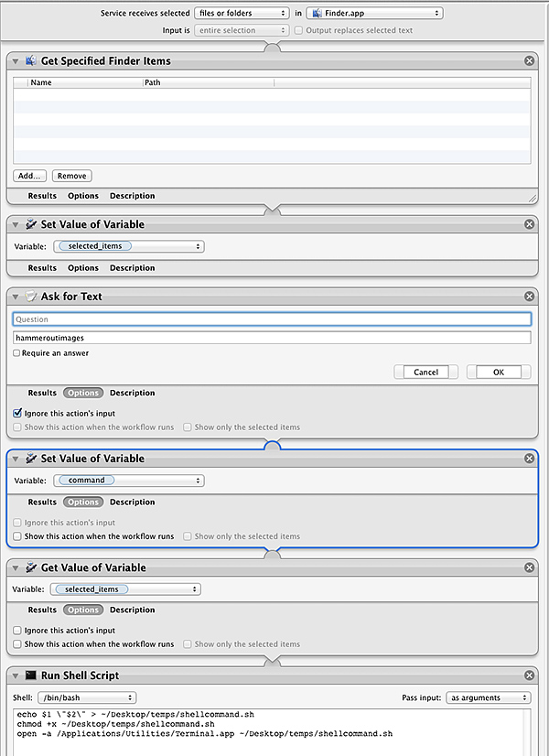
Task: Open the Pass input 'as arguments' dropdown
Action: pyautogui.click(x=489, y=697)
